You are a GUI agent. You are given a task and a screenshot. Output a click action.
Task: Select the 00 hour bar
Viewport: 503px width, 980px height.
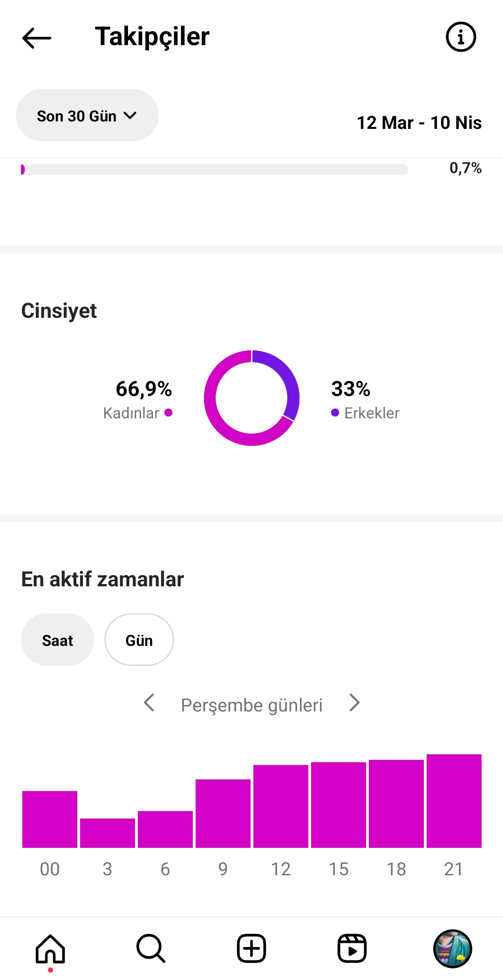[x=50, y=819]
